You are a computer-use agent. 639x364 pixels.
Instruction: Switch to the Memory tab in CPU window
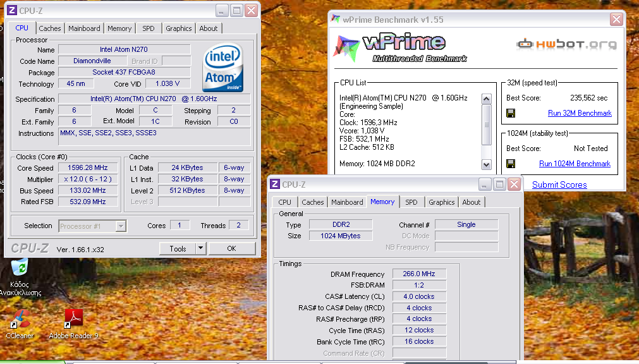tap(119, 28)
